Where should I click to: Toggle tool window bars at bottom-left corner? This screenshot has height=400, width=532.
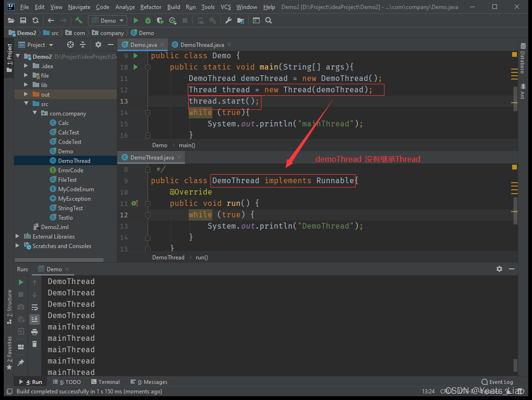pyautogui.click(x=9, y=391)
